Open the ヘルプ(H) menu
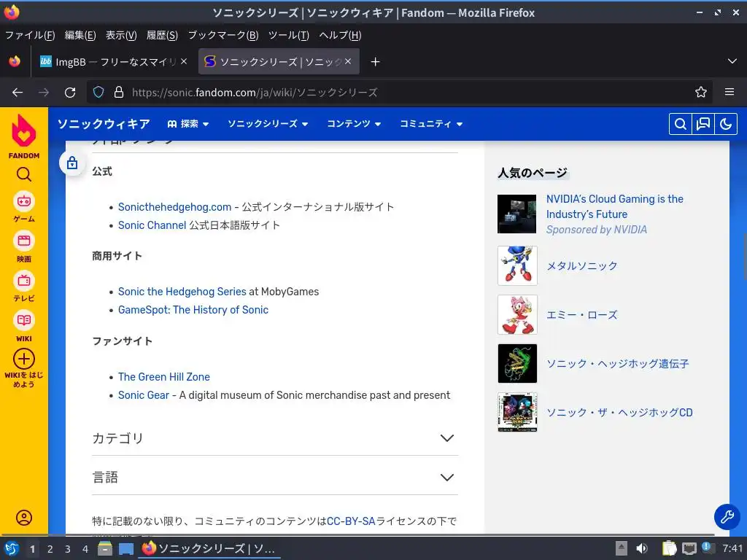This screenshot has height=560, width=747. point(340,35)
